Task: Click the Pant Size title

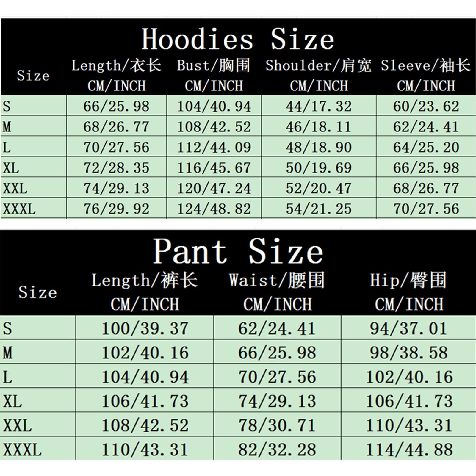Action: [238, 251]
